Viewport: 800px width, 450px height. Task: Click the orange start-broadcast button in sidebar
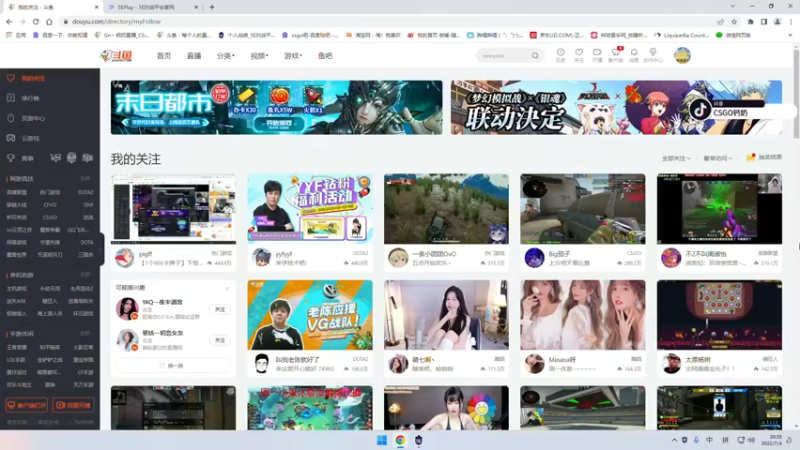click(x=73, y=405)
